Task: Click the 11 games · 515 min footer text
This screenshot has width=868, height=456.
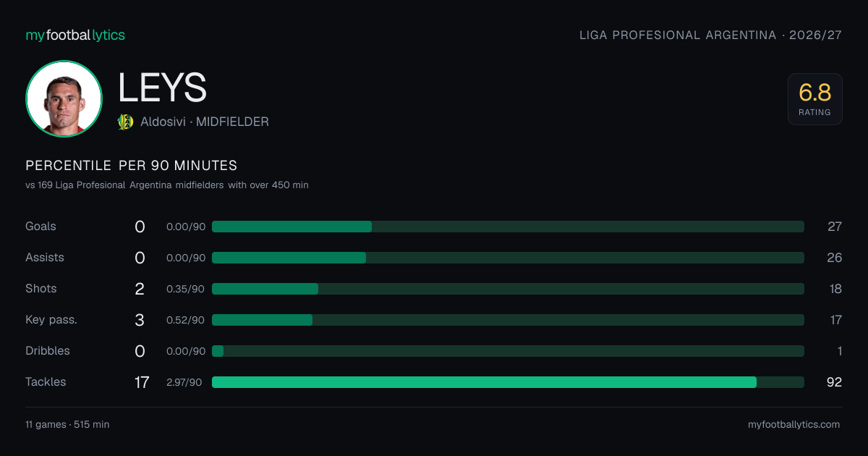Action: pos(67,425)
